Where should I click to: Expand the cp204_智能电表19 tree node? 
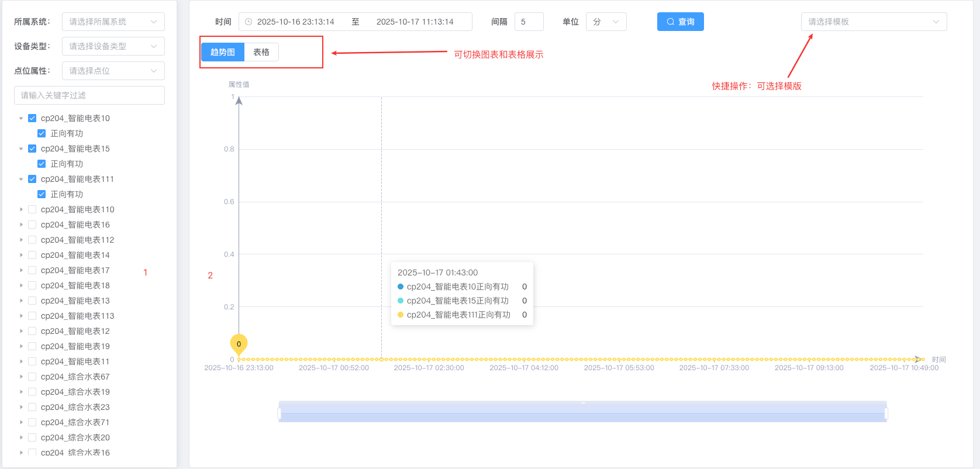(x=21, y=346)
